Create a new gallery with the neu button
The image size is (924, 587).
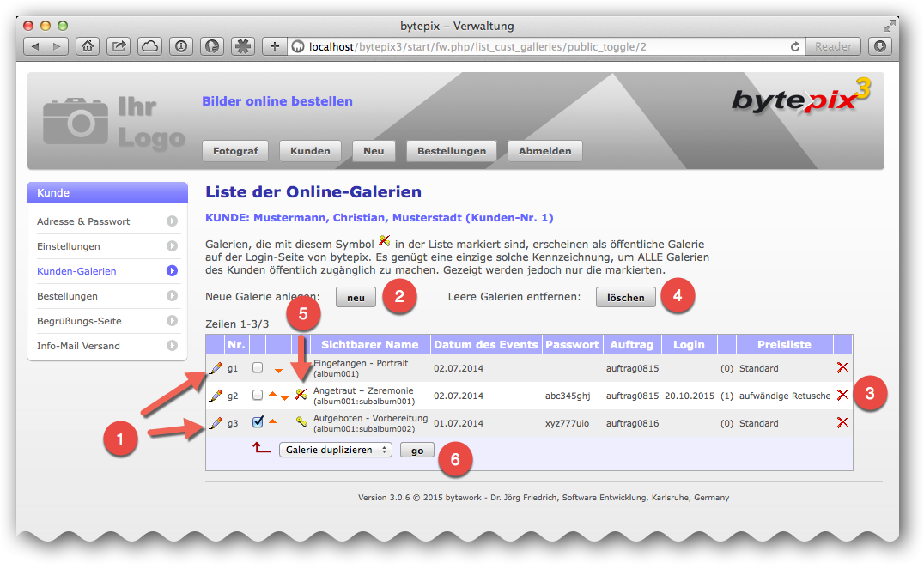pos(356,297)
